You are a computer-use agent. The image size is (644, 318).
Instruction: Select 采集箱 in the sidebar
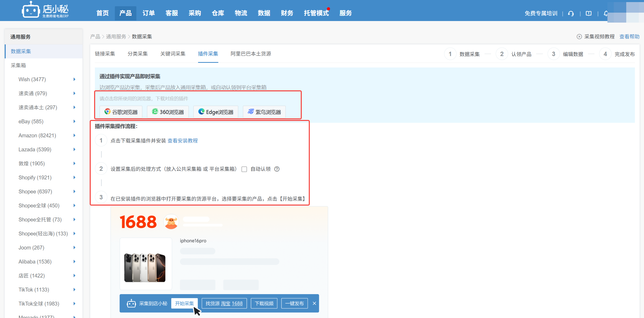(44, 65)
